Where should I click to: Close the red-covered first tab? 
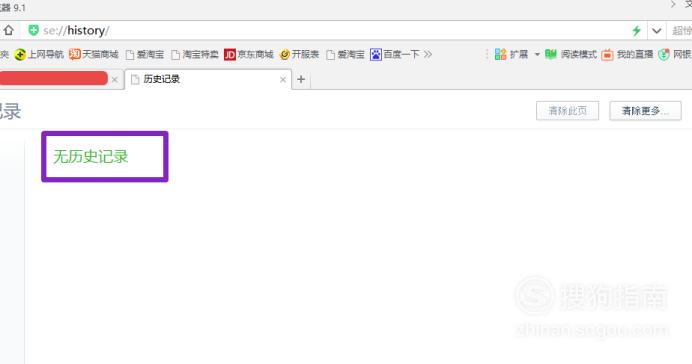click(114, 80)
